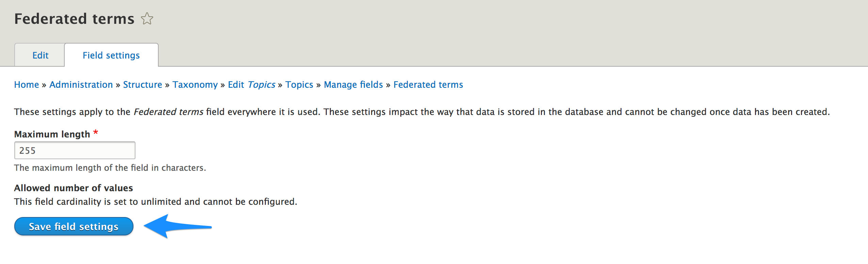This screenshot has height=264, width=868.
Task: Click the Maximum length field label
Action: 52,134
